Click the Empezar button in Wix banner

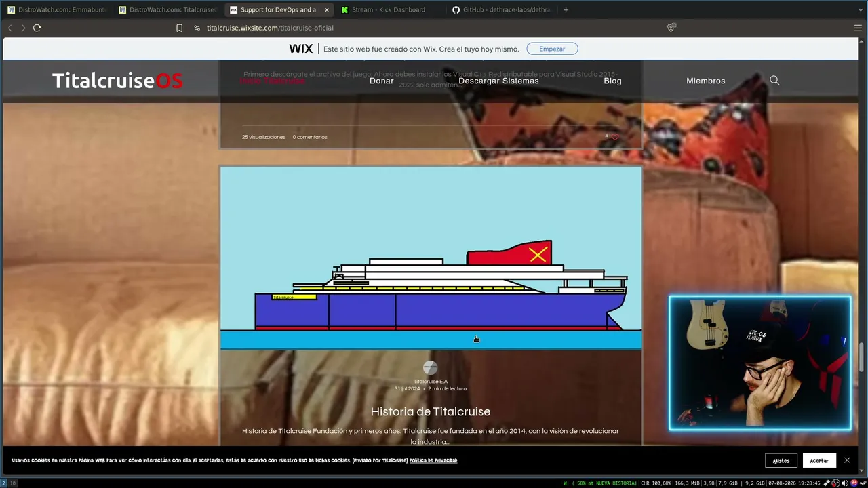pyautogui.click(x=552, y=49)
